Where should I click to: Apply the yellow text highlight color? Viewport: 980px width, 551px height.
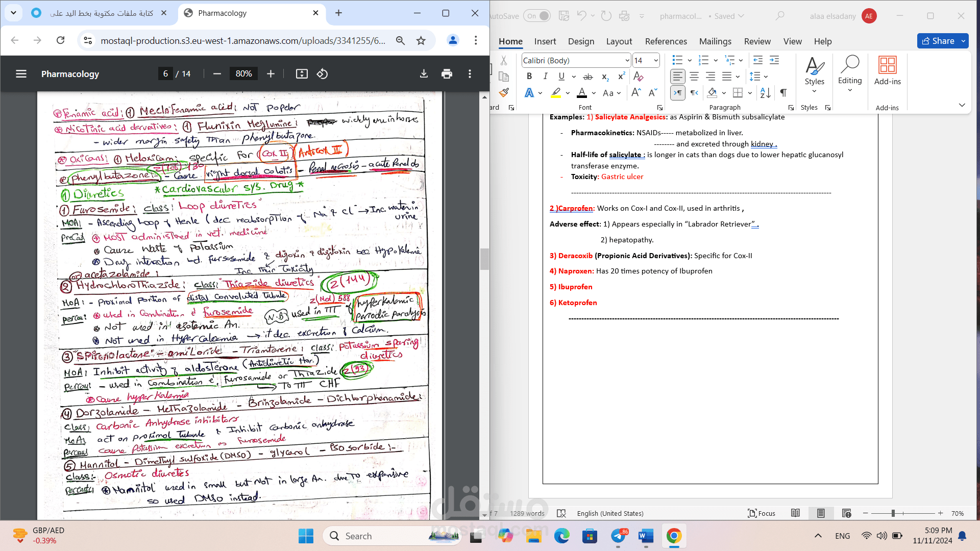[556, 93]
